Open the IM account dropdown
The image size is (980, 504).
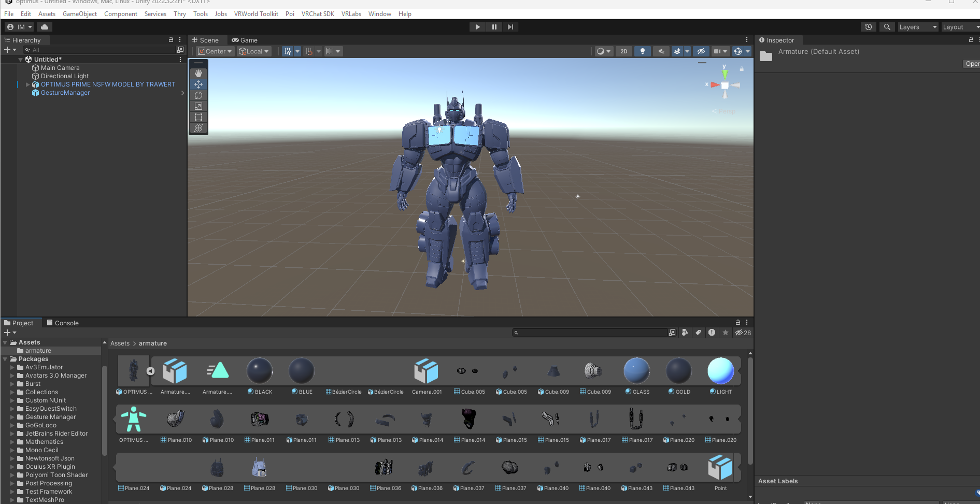click(x=19, y=27)
